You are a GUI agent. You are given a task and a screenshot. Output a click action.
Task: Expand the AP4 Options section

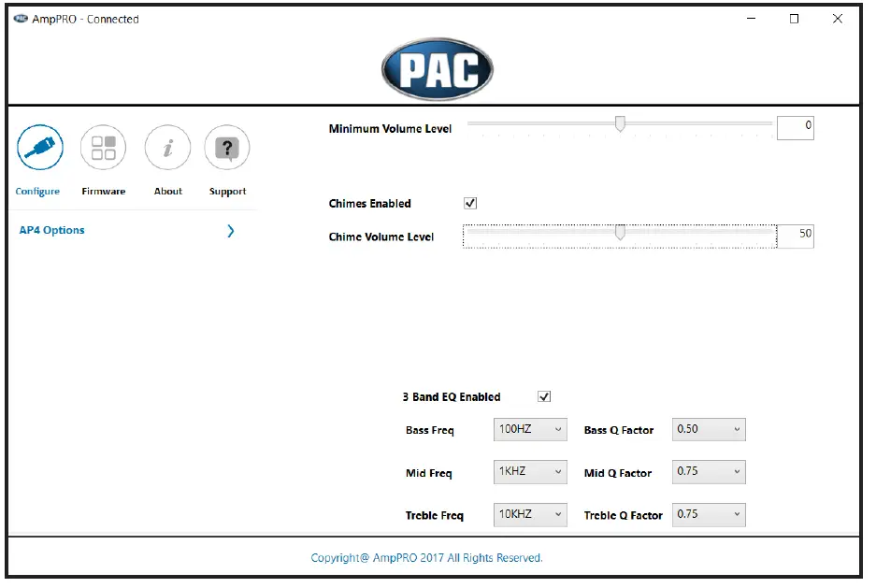(230, 231)
